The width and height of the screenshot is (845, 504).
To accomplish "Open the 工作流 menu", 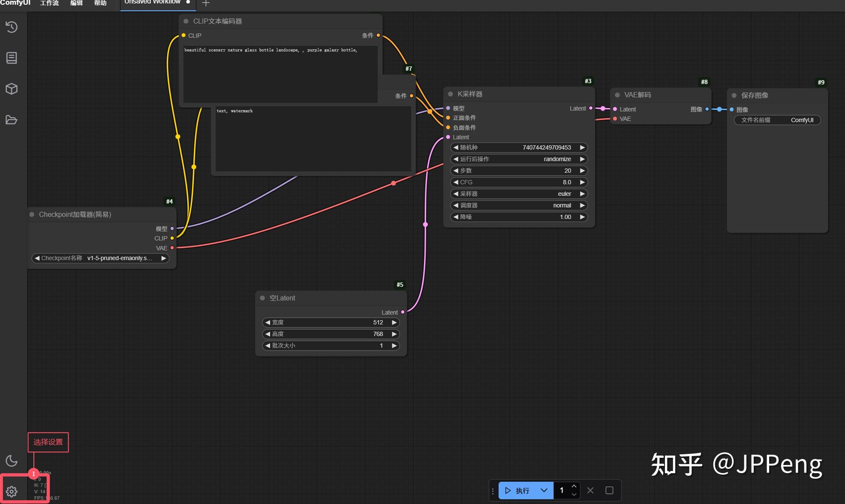I will click(49, 3).
